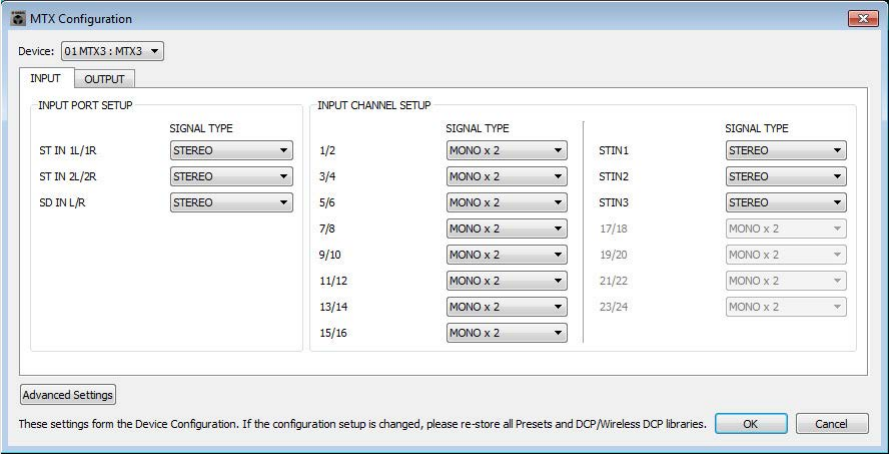The image size is (889, 454).
Task: Open channel 5/6 signal type dropdown
Action: click(x=507, y=203)
